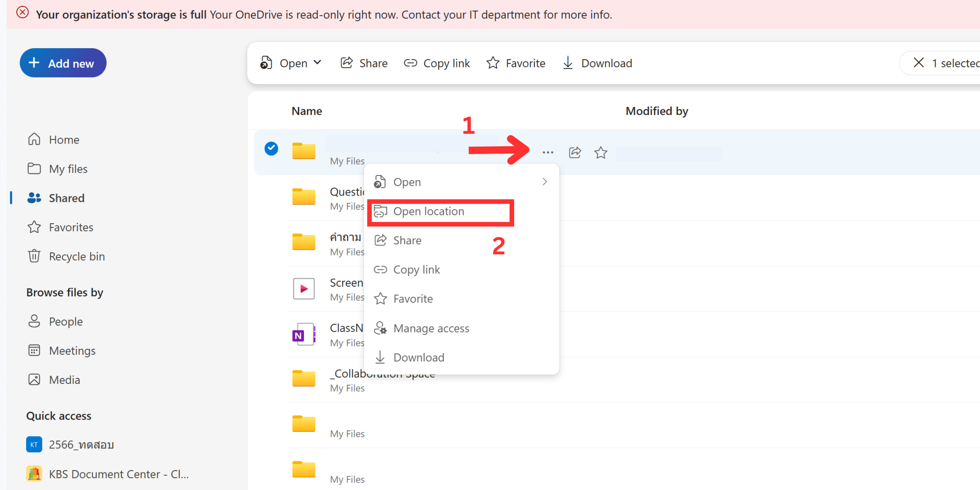
Task: Open the Screen video file thumbnail
Action: tap(304, 289)
